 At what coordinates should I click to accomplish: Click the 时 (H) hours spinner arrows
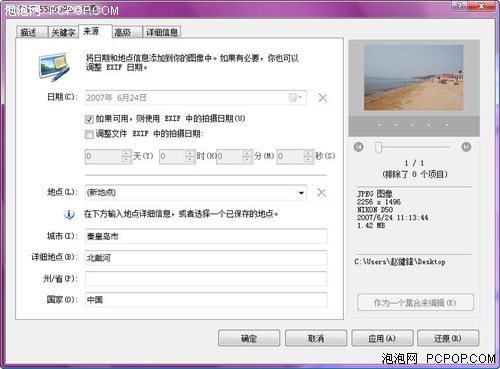pyautogui.click(x=190, y=156)
